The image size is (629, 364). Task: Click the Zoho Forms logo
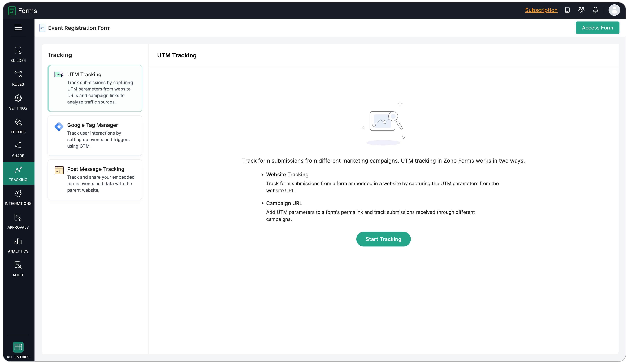tap(23, 11)
